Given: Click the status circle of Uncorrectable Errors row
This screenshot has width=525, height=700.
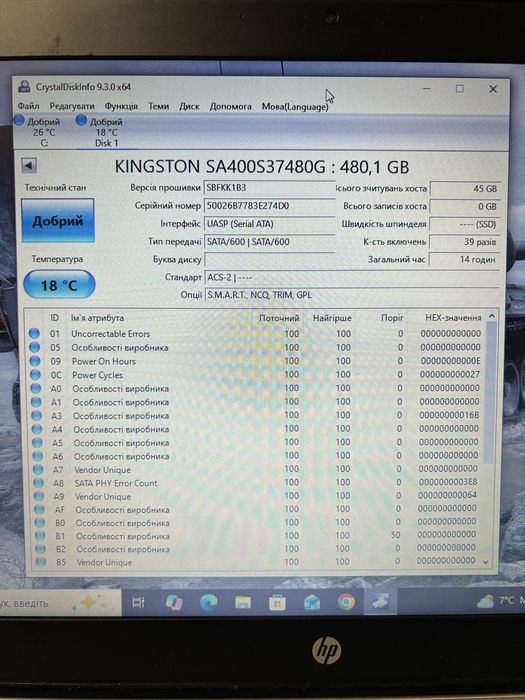Looking at the screenshot, I should [34, 333].
